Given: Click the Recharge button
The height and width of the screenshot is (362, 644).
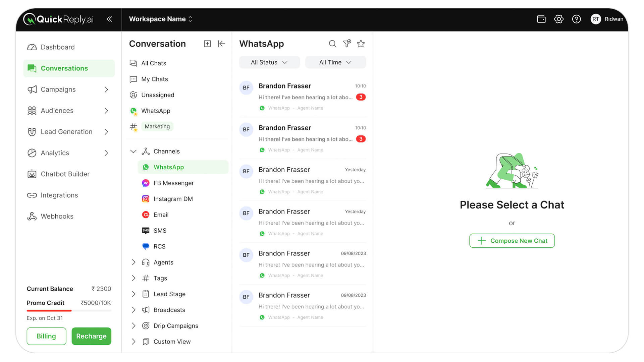Looking at the screenshot, I should point(91,336).
